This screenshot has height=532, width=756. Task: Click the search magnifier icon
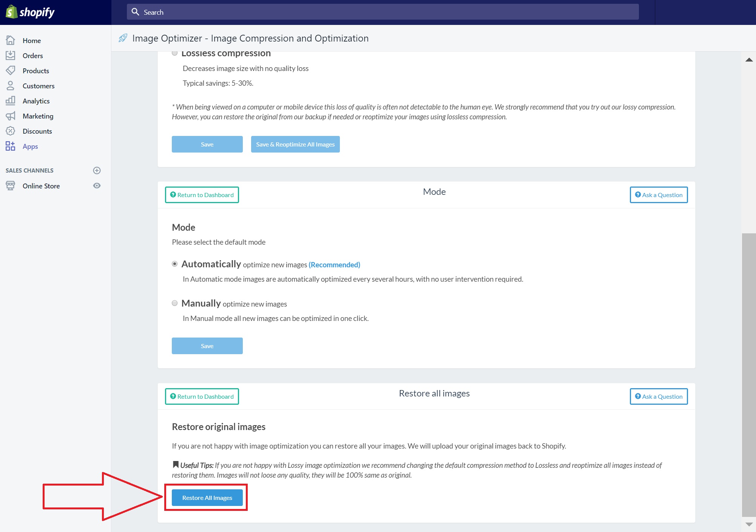click(136, 12)
